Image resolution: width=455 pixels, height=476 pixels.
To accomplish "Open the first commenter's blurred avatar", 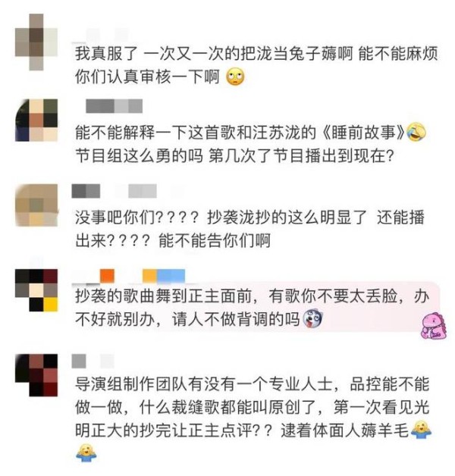I will tap(36, 42).
